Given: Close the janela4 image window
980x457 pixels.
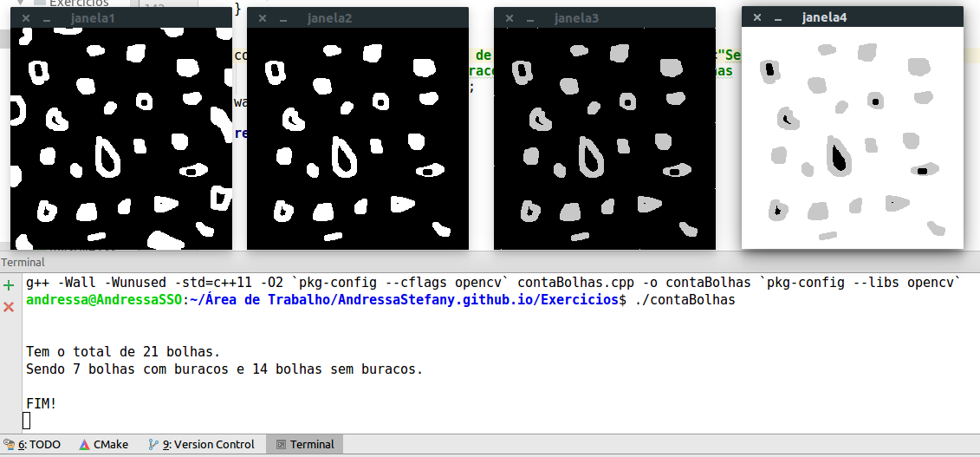Looking at the screenshot, I should tap(757, 17).
